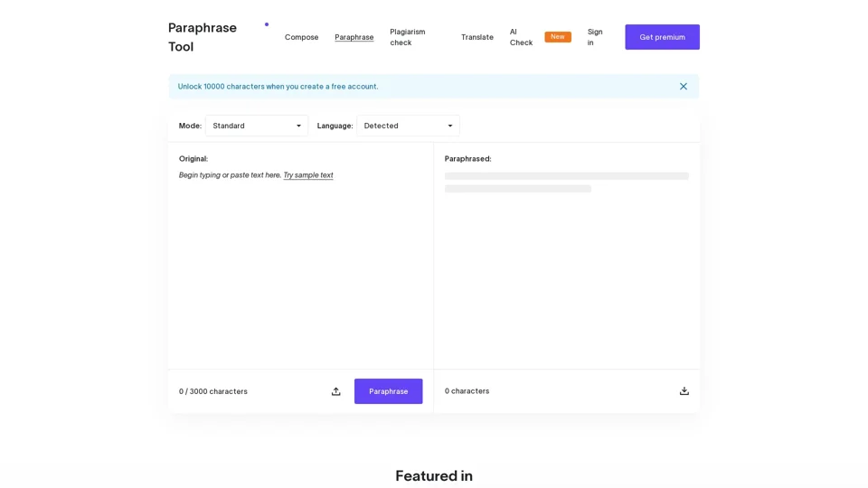Image resolution: width=868 pixels, height=488 pixels.
Task: Open the Translate tool
Action: pos(476,37)
